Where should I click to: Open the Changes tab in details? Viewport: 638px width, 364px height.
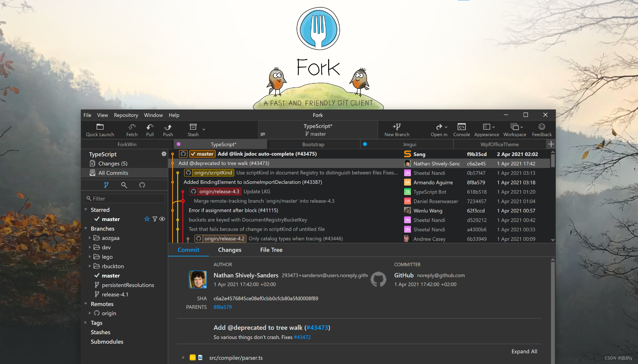230,250
